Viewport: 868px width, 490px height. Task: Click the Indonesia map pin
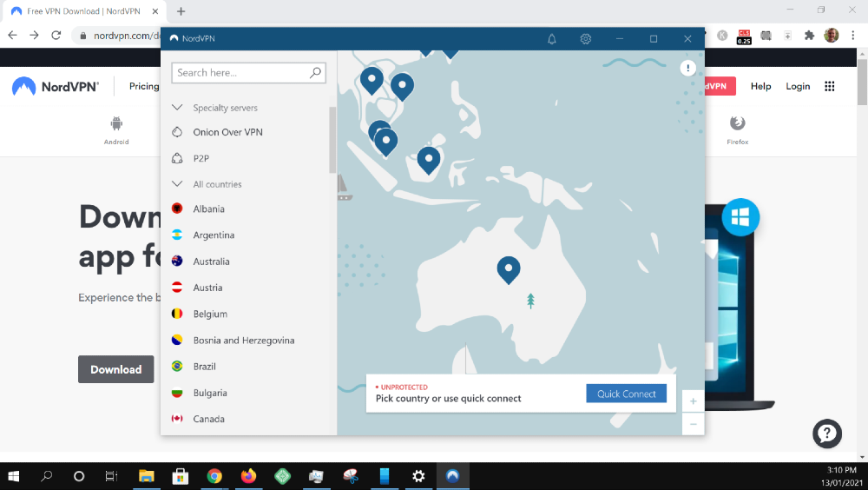429,160
